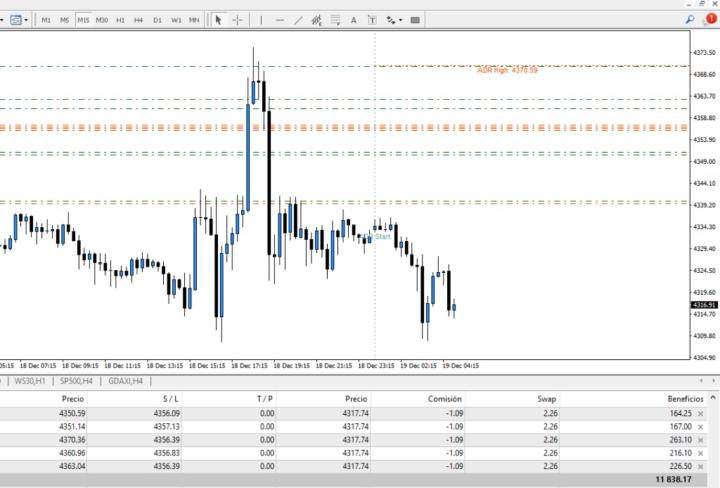Open the red notification alert icon

pos(710,19)
